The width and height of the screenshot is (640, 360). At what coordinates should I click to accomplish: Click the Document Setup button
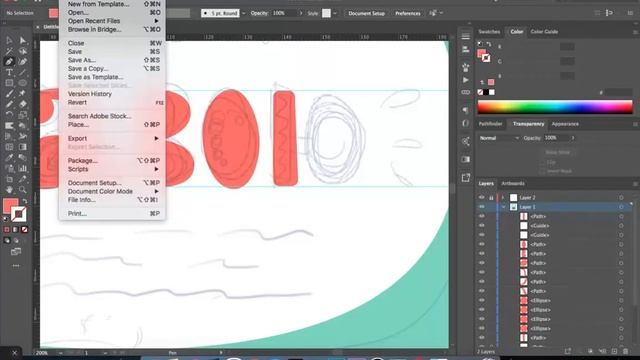(367, 13)
